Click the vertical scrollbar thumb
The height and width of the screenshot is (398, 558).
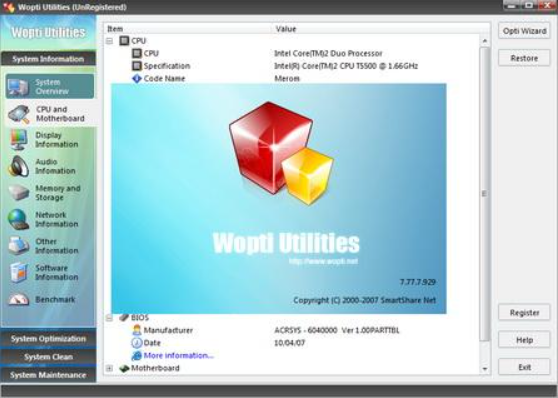(484, 194)
